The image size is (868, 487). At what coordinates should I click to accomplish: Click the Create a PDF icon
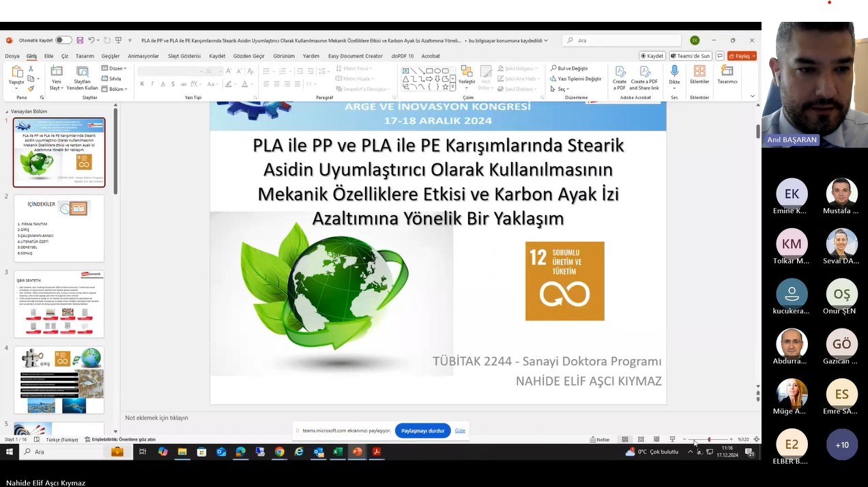point(620,76)
